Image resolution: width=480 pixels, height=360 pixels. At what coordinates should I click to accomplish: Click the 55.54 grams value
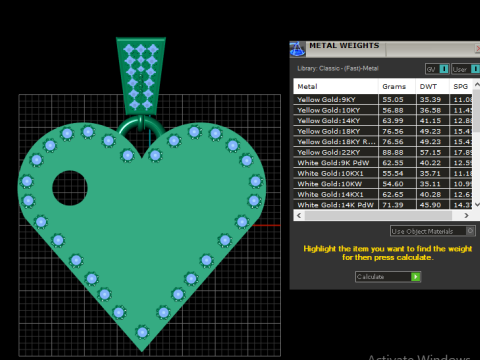click(x=393, y=173)
